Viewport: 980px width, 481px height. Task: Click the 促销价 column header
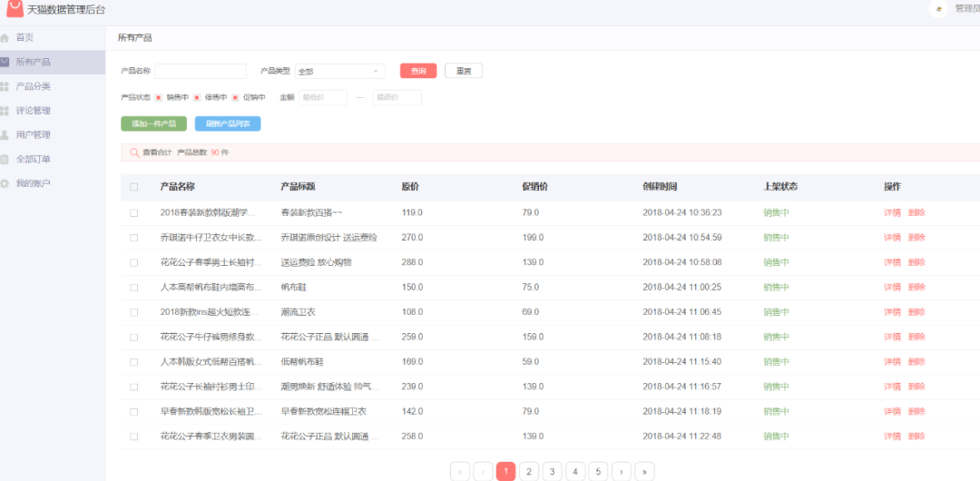coord(535,186)
